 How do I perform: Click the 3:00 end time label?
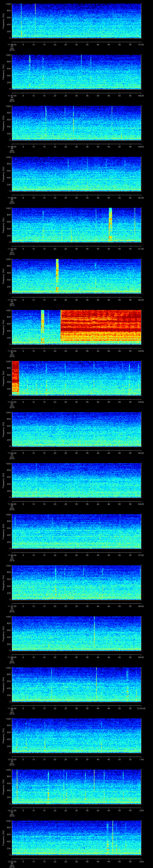[141, 862]
